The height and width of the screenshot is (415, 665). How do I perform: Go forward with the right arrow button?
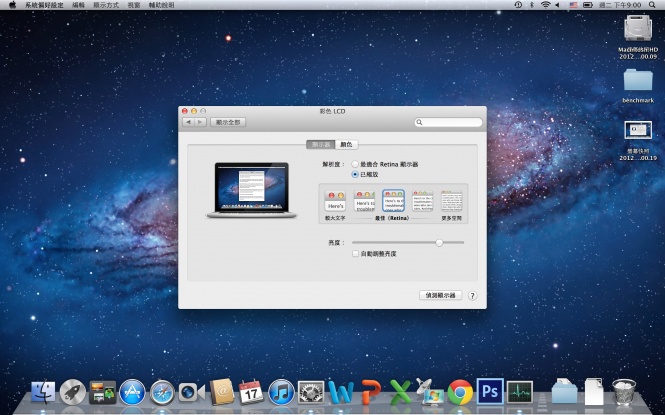(200, 122)
